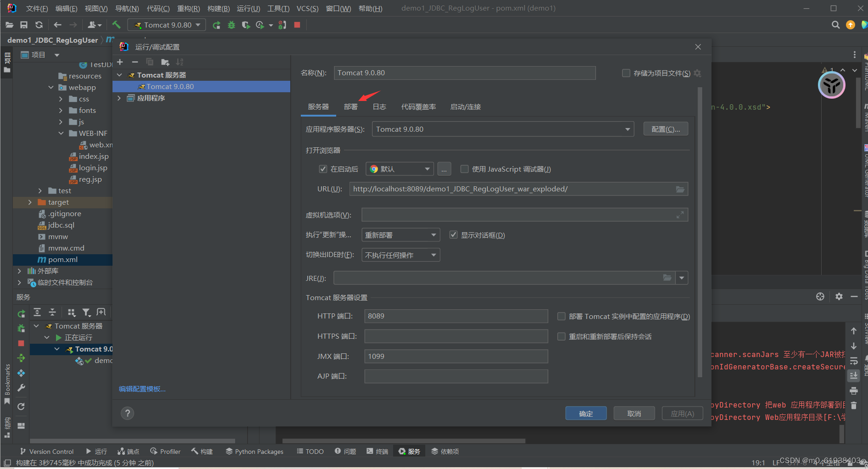Open project icon in main toolbar
This screenshot has width=868, height=469.
[9, 25]
